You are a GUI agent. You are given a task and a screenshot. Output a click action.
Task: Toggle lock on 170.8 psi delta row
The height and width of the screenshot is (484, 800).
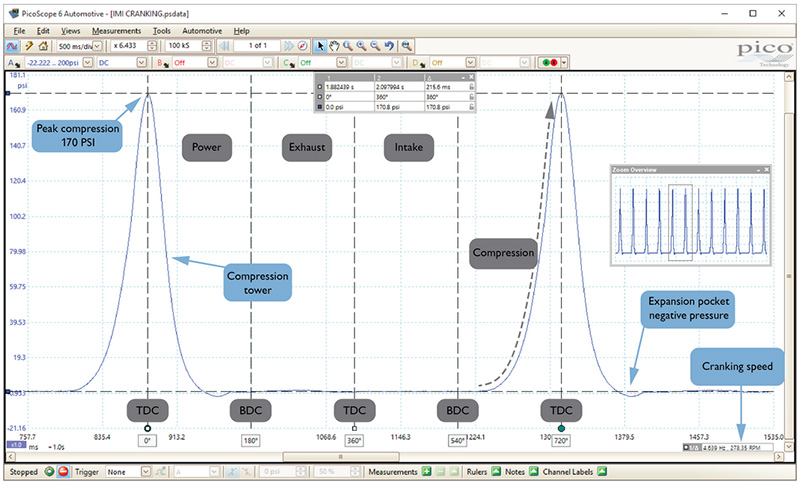(471, 107)
